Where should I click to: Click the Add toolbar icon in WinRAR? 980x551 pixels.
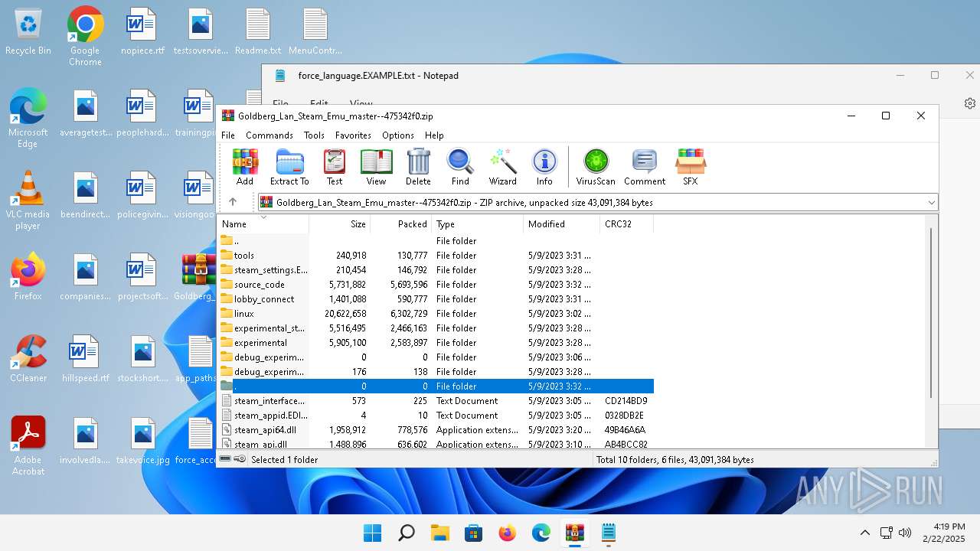coord(245,167)
